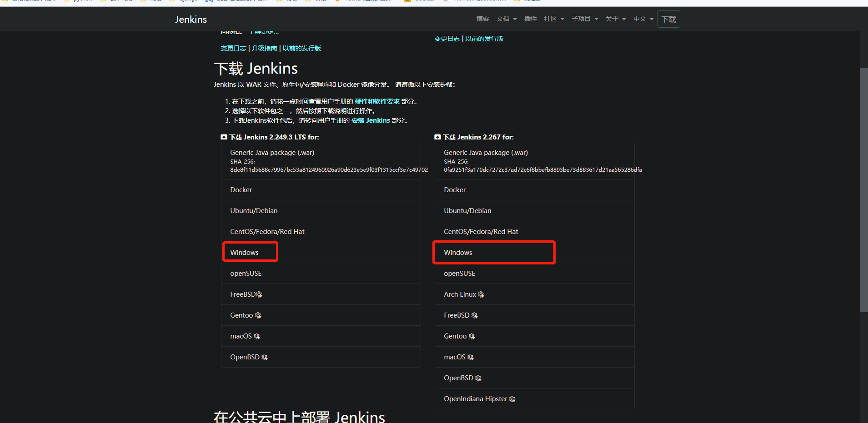
Task: Choose openSUSE under Jenkins 2.249.3 LTS
Action: pos(321,274)
